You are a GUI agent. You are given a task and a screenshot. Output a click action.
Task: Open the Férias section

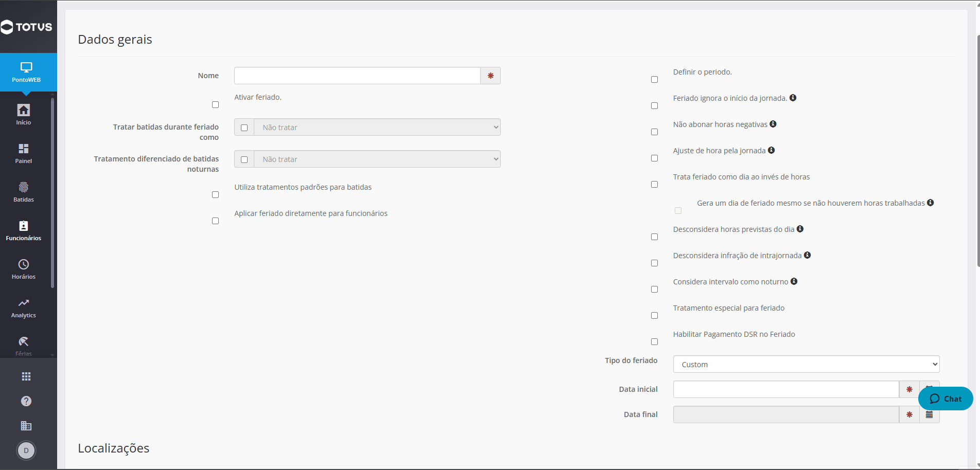(24, 346)
